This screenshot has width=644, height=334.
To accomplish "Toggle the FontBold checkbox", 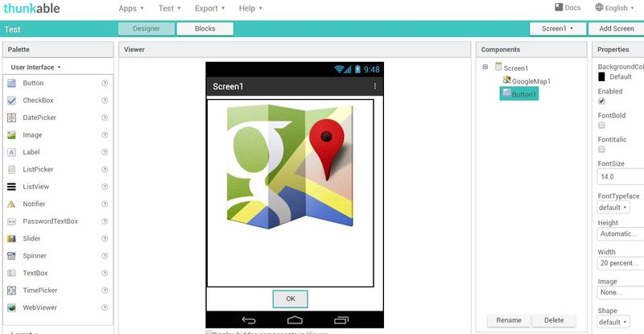I will point(601,125).
